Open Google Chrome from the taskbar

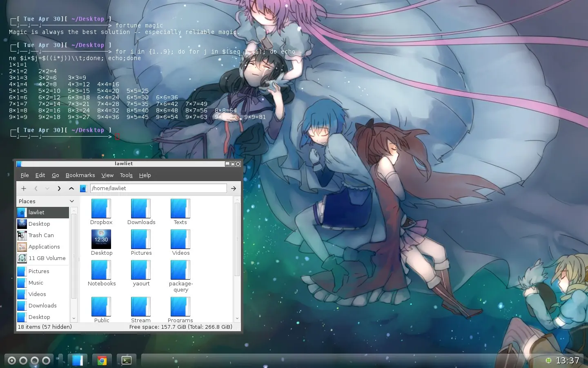point(102,360)
